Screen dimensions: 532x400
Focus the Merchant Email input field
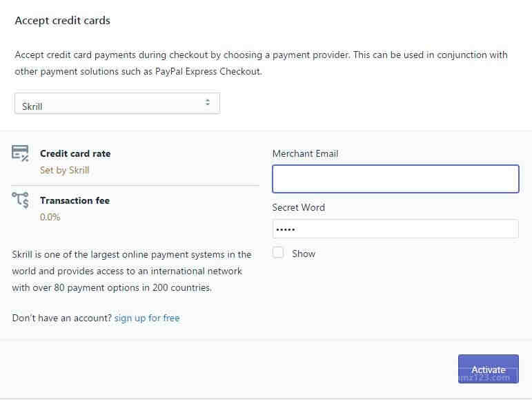(395, 179)
